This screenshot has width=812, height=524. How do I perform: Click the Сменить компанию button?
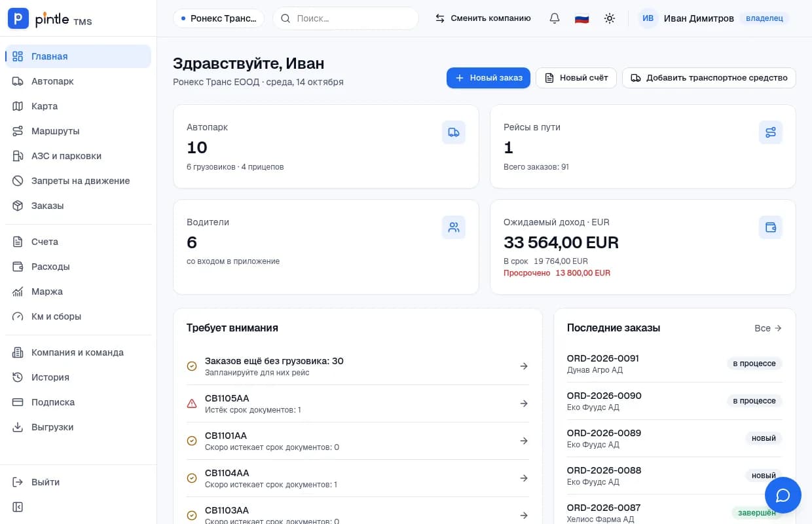click(x=483, y=18)
